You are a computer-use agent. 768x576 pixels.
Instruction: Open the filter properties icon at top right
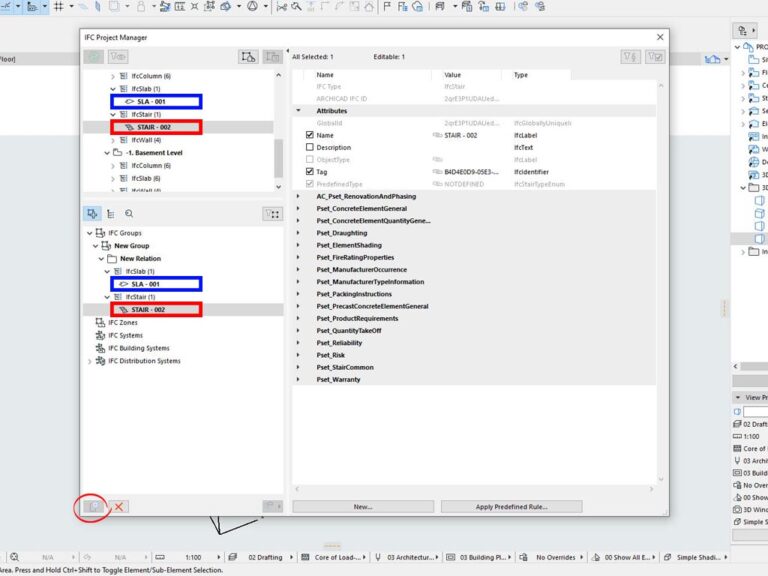(x=630, y=57)
